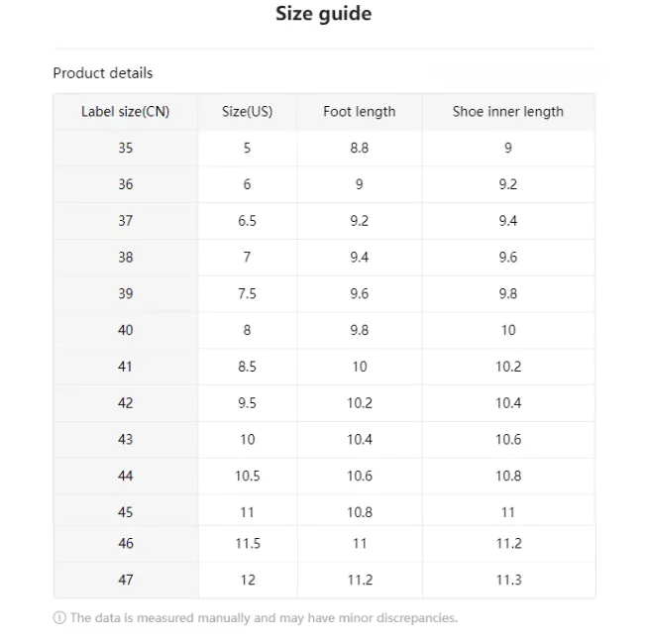Choose the CN label size 43 cell

coord(125,439)
